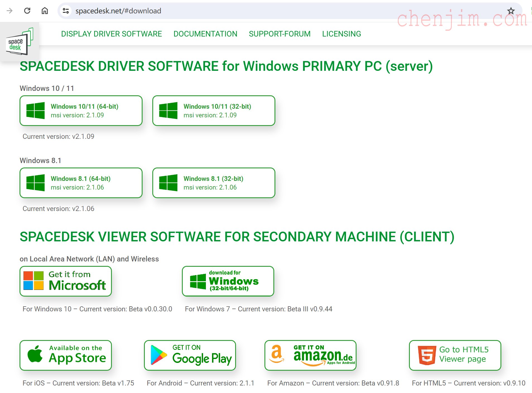Download Windows 10/11 (64-bit) driver
Image resolution: width=532 pixels, height=393 pixels.
point(81,111)
